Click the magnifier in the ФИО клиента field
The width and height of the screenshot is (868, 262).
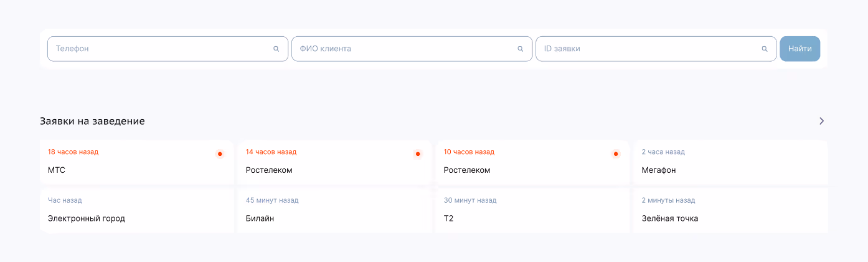coord(520,49)
